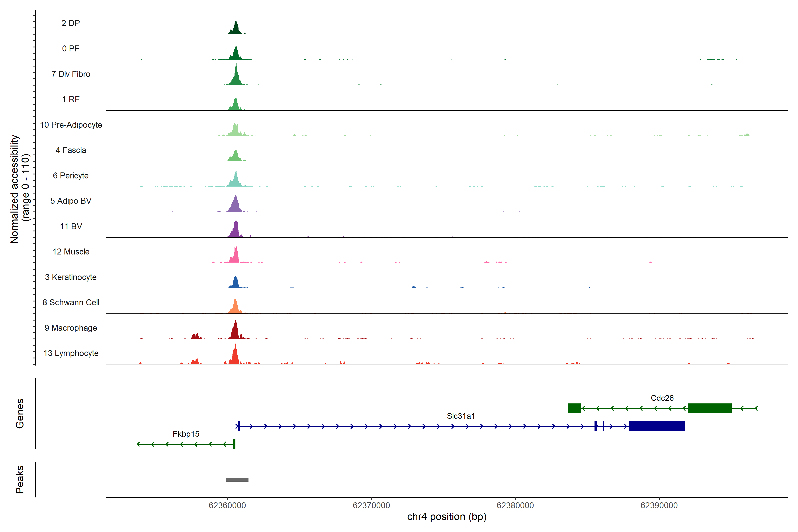This screenshot has width=798, height=532.
Task: Click the 3 Keratinocyte track label
Action: coord(70,277)
